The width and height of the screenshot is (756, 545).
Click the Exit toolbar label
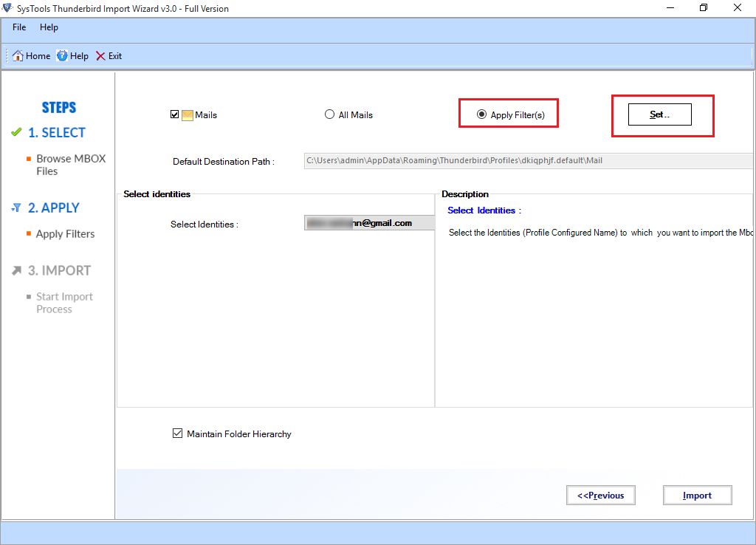click(114, 56)
